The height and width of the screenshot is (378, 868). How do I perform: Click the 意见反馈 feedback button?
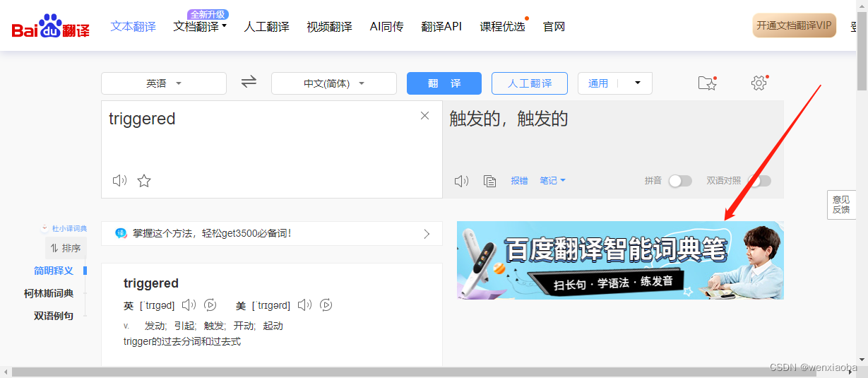click(x=841, y=205)
